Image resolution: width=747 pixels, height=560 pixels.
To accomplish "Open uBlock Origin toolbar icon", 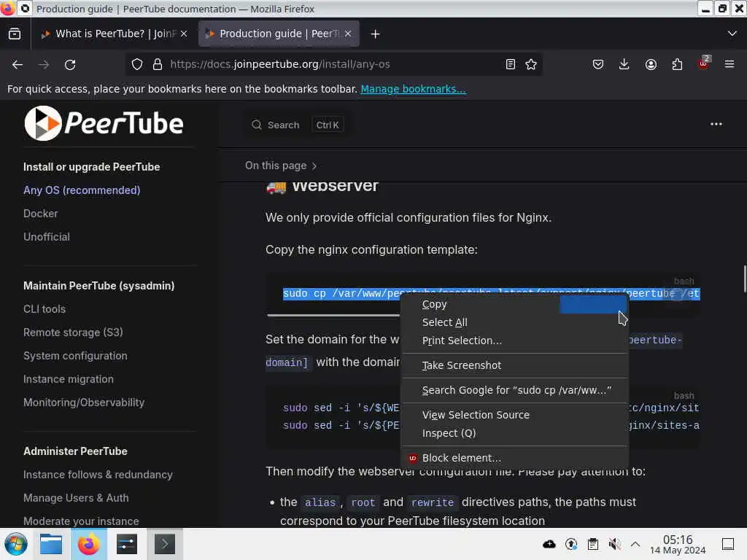I will point(704,63).
